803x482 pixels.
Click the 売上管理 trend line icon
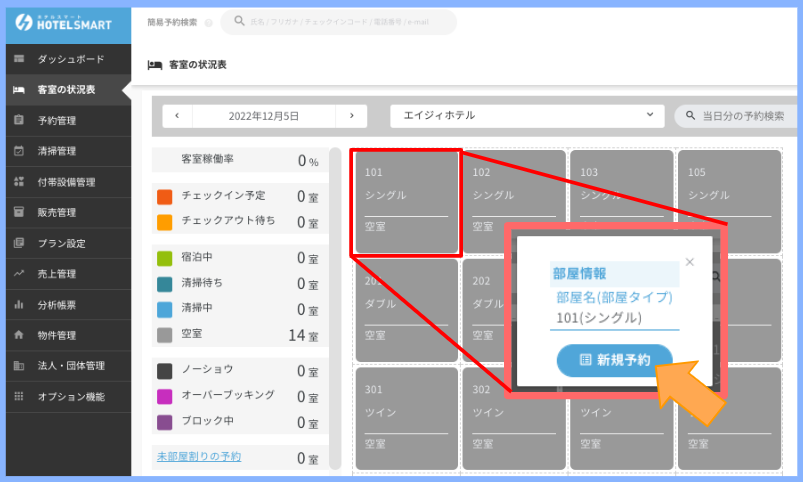coord(19,274)
